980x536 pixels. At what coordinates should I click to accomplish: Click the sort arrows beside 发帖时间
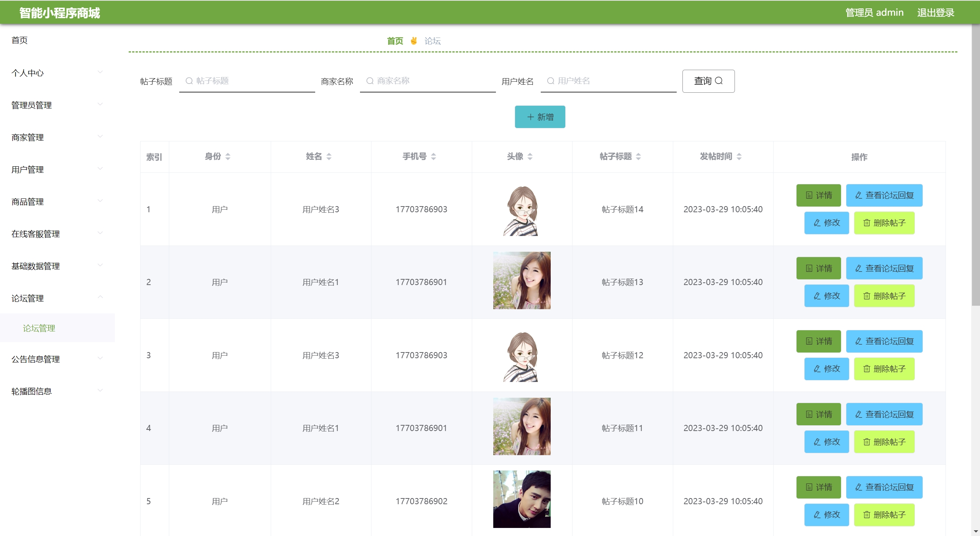point(739,157)
